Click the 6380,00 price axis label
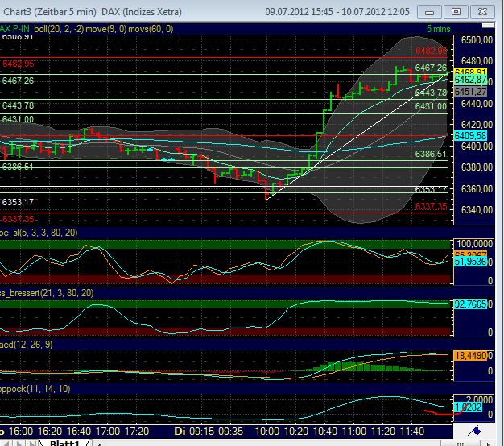 tap(477, 167)
